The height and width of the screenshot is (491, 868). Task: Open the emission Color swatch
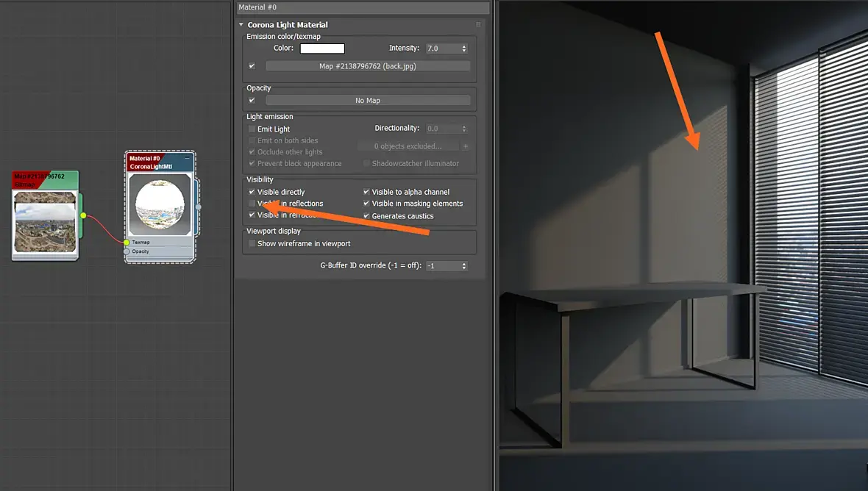tap(322, 49)
